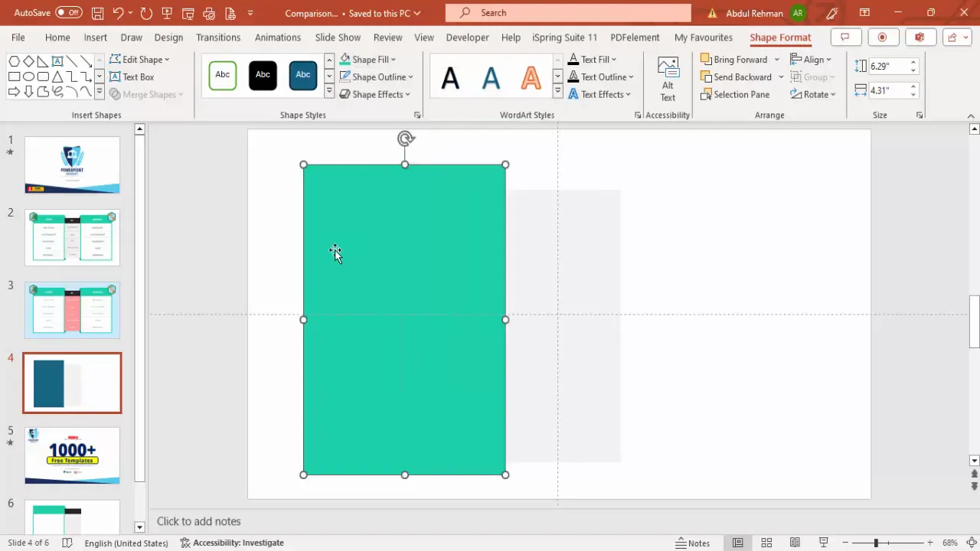Select Normal view button in status bar
This screenshot has height=551, width=980.
(738, 543)
